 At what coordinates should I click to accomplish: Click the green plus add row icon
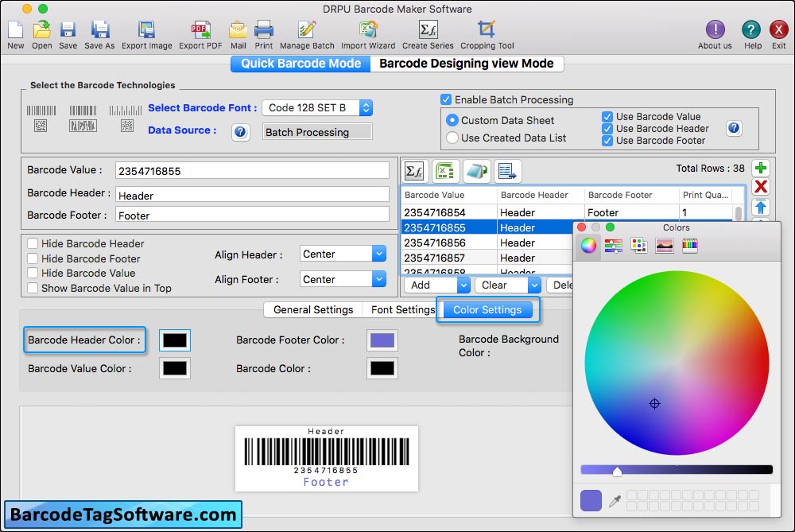click(761, 168)
